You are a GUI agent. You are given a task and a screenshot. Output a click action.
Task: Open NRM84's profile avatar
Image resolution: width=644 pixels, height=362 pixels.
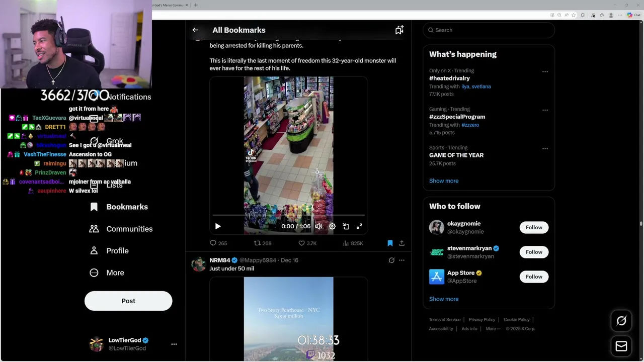[x=199, y=264]
